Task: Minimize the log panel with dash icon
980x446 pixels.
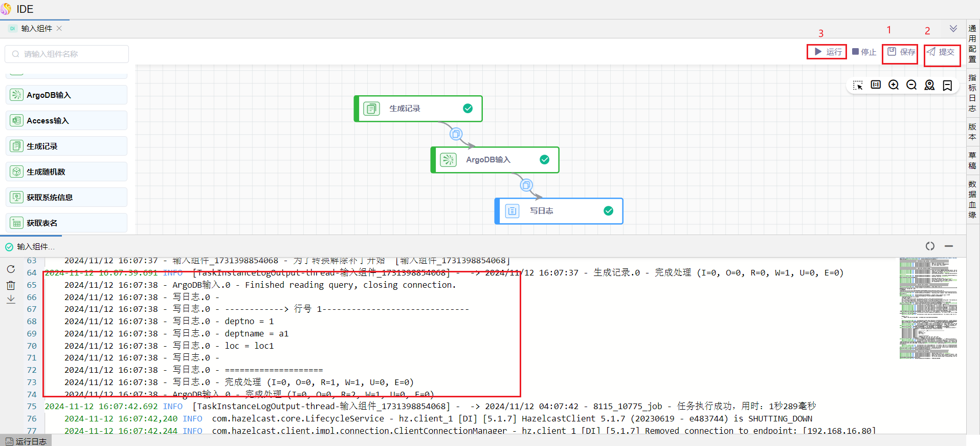Action: (x=949, y=246)
